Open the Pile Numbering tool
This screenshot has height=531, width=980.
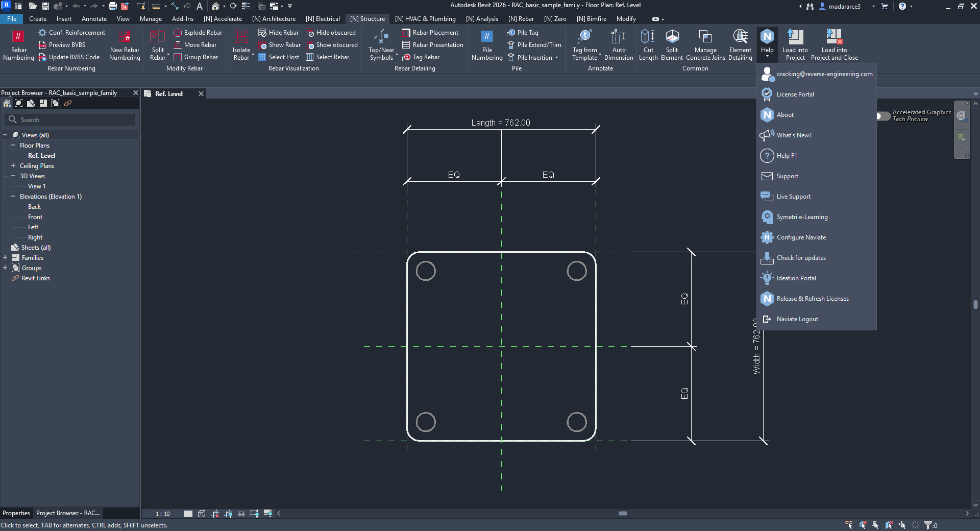(x=487, y=37)
